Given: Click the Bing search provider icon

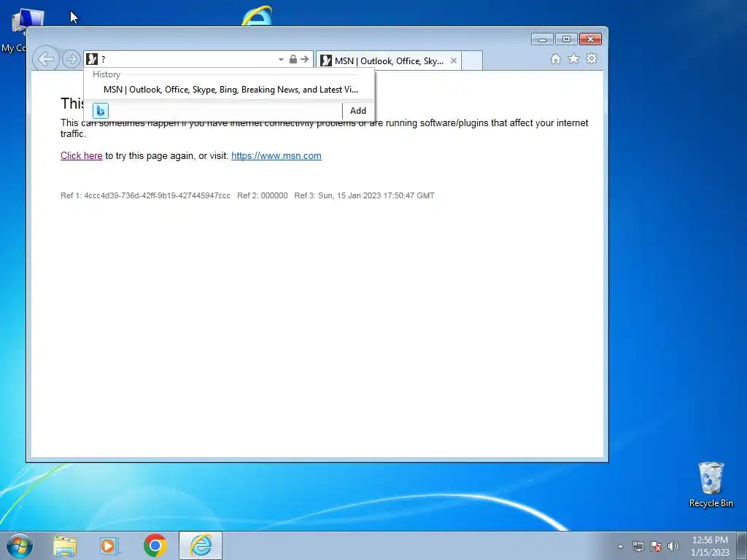Looking at the screenshot, I should tap(101, 111).
